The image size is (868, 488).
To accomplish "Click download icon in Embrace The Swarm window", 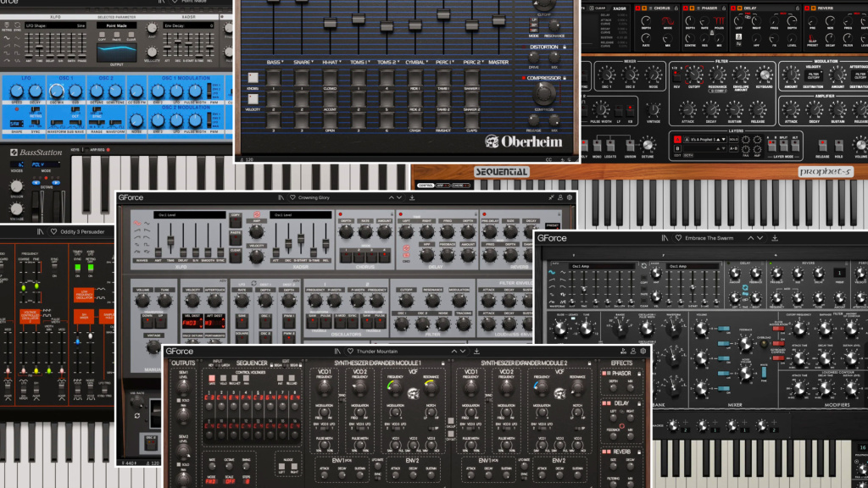I will coord(775,238).
